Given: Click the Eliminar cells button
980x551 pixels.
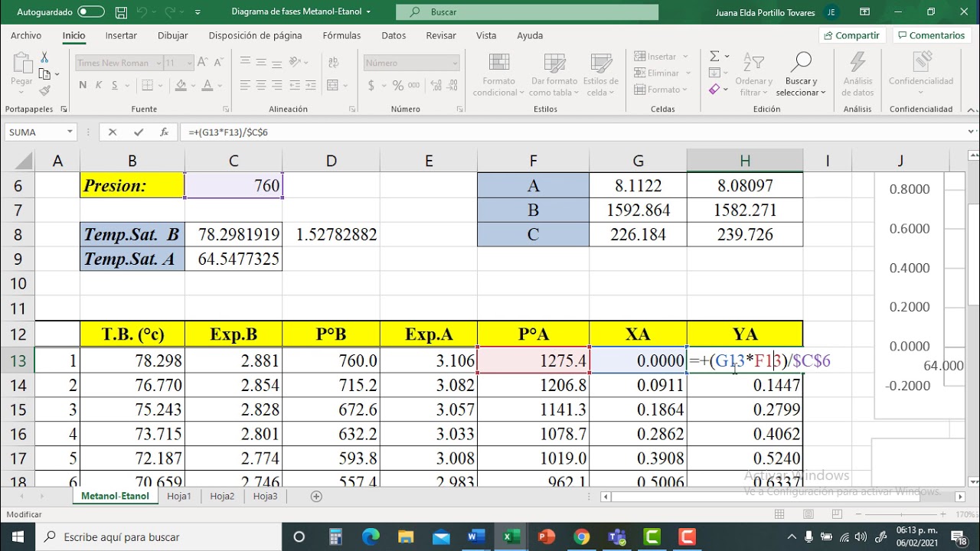Looking at the screenshot, I should (662, 73).
